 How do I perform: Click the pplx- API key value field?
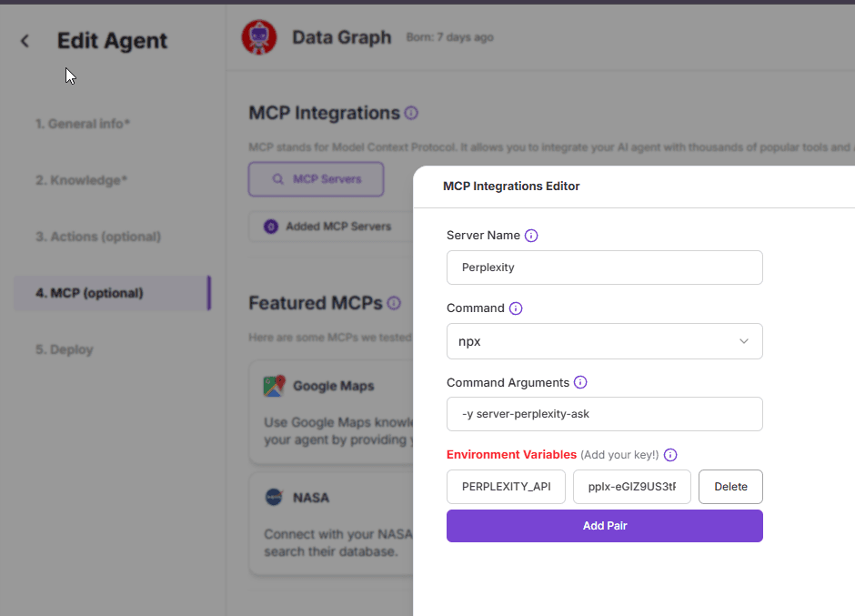[x=632, y=487]
